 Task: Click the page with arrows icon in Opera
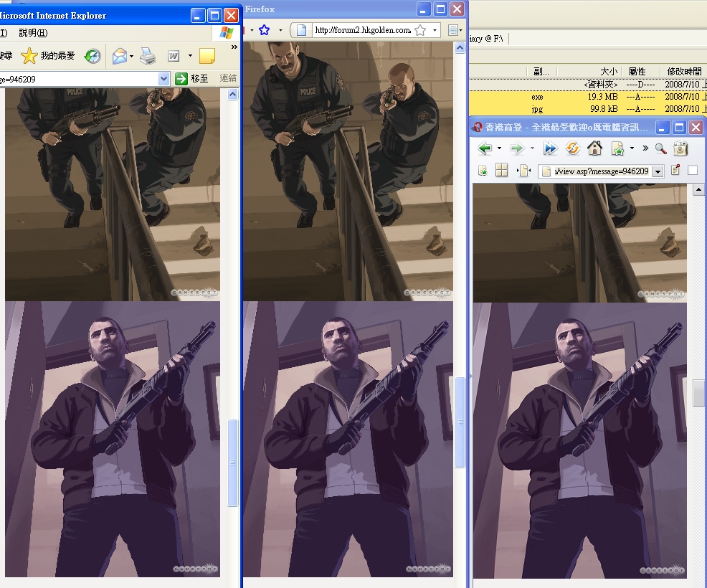(523, 171)
